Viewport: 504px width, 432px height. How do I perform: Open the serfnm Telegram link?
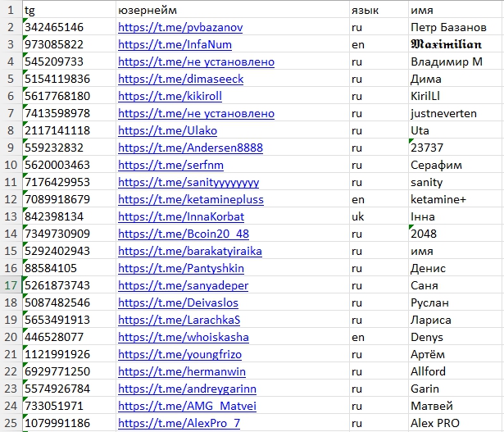[x=170, y=165]
